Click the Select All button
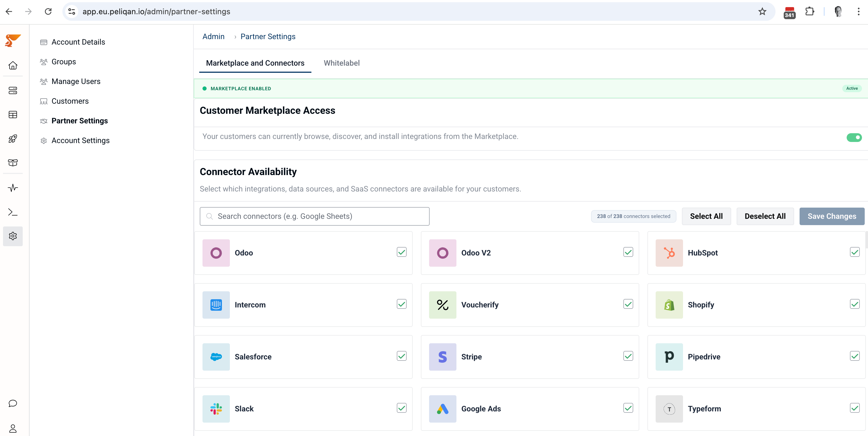Screen dimensions: 868x436 pos(706,216)
